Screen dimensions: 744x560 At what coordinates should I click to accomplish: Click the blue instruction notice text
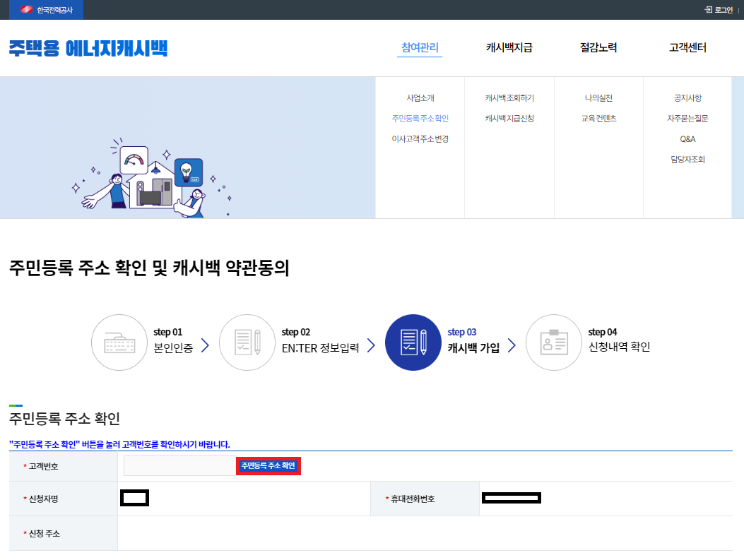tap(119, 444)
